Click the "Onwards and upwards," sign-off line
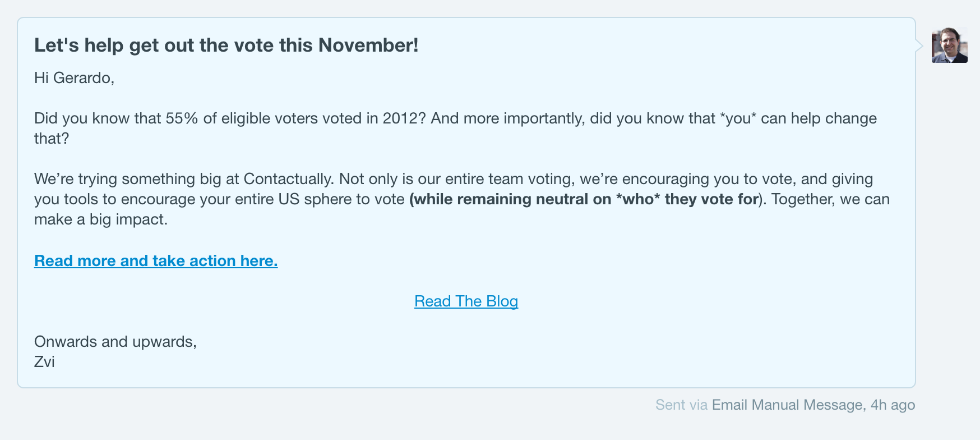Screen dimensions: 980x440 coord(115,341)
